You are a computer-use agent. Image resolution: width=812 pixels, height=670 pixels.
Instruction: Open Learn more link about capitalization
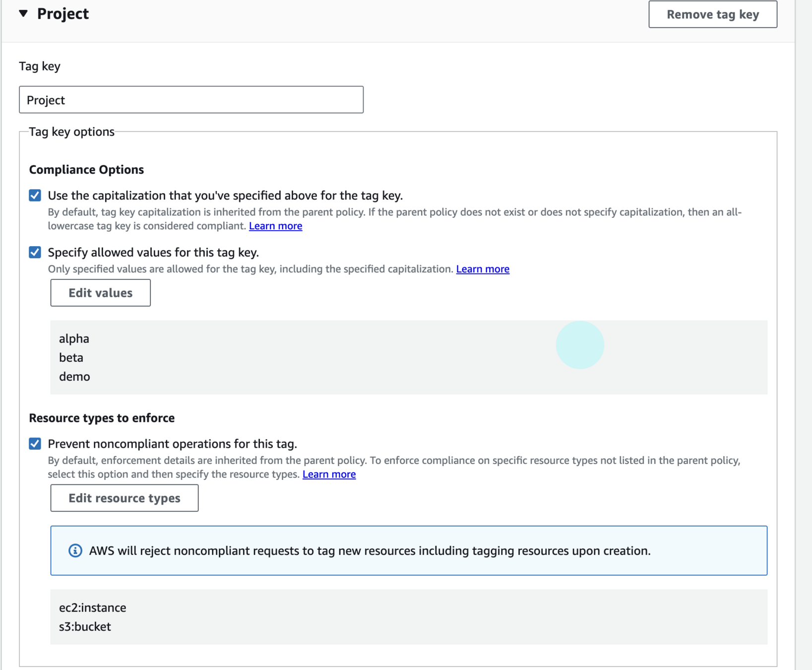275,226
